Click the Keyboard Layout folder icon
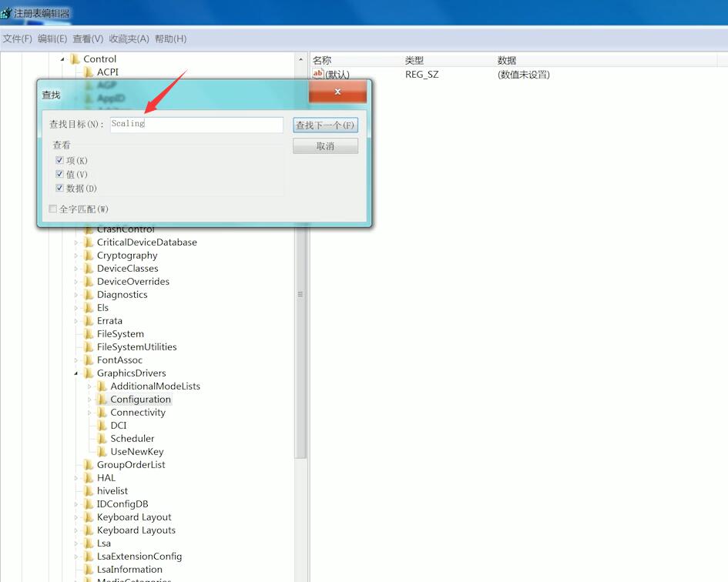Screen dimensions: 728x582 (x=89, y=517)
